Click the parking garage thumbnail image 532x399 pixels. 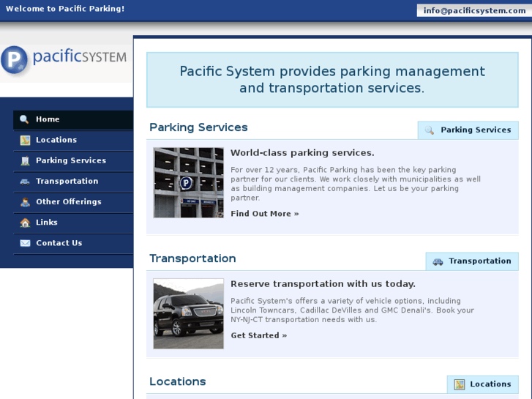coord(188,182)
